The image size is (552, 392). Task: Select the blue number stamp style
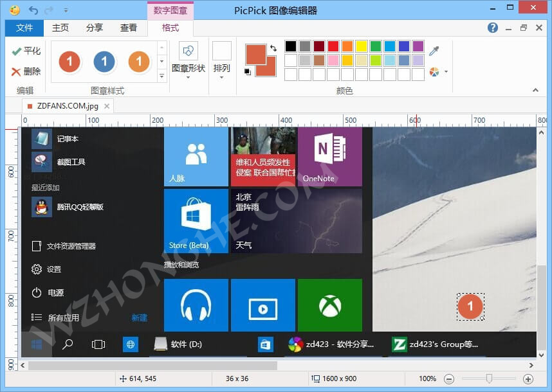(x=104, y=62)
